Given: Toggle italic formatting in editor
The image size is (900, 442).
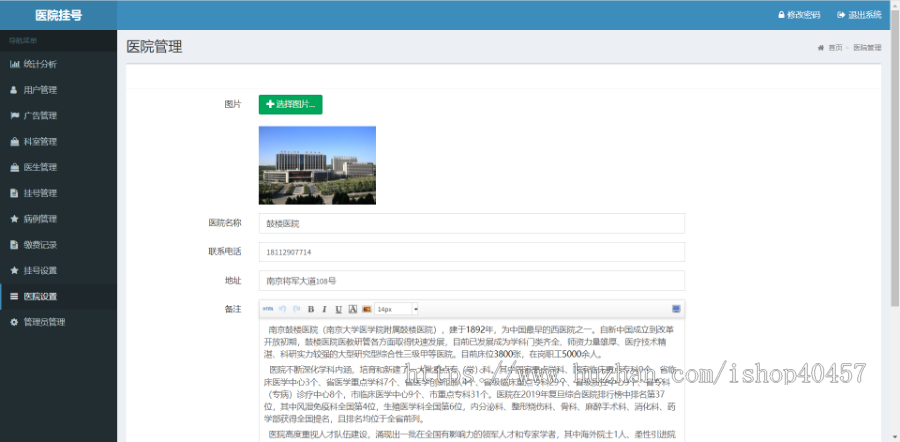Looking at the screenshot, I should [324, 309].
